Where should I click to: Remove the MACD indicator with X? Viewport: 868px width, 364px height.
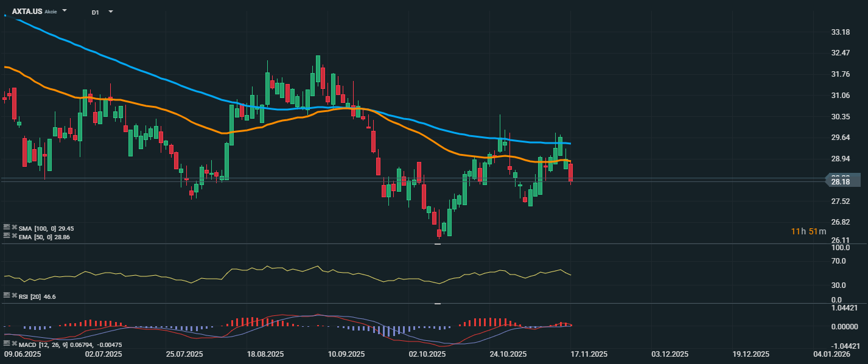tap(14, 345)
